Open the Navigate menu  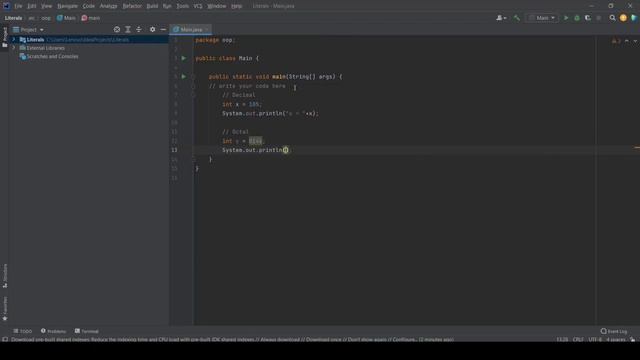(x=67, y=6)
